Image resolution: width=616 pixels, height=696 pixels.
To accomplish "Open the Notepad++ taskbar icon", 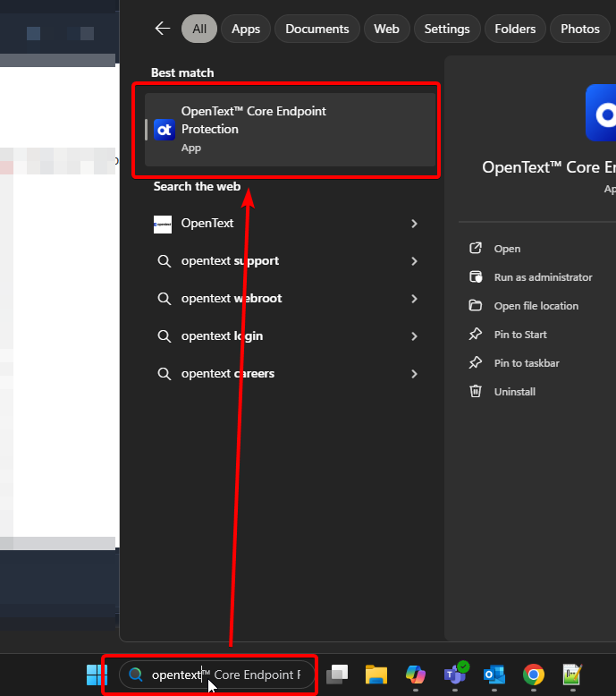I will pos(572,675).
